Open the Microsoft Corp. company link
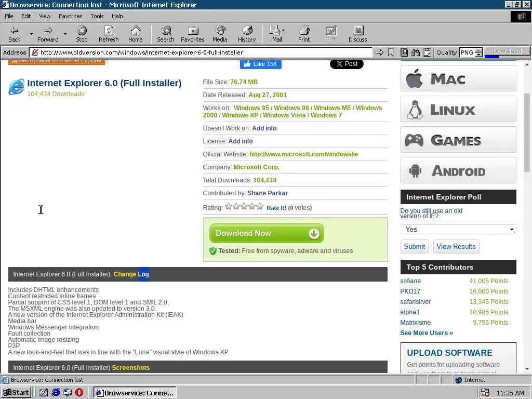Viewport: 532px width, 399px height. 256,167
